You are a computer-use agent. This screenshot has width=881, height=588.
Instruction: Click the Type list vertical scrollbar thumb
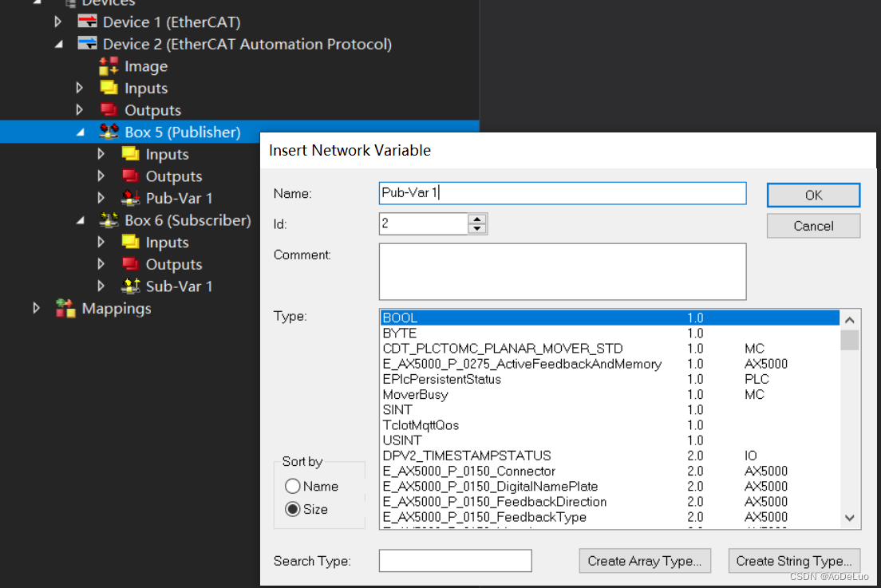[850, 340]
